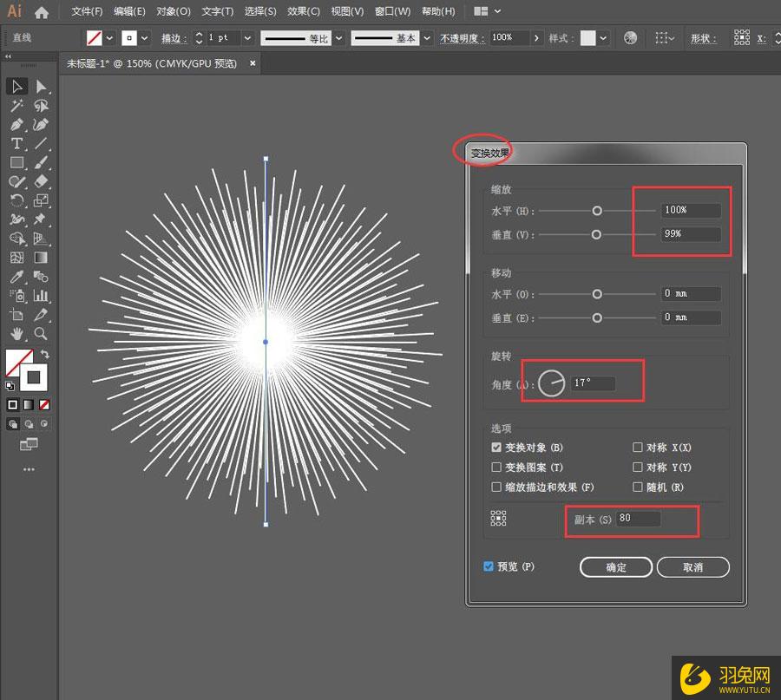781x700 pixels.
Task: Open the 文件(F) menu
Action: point(87,12)
